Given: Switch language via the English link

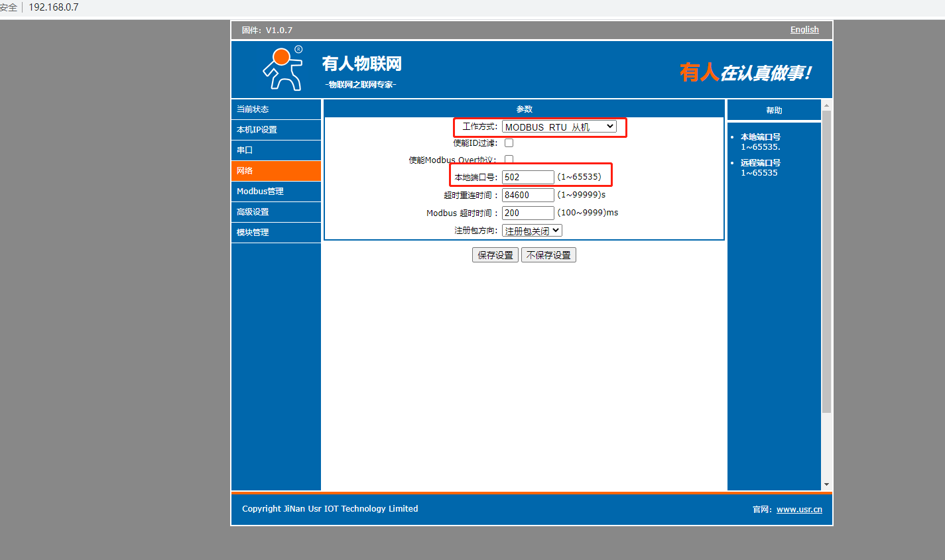Looking at the screenshot, I should pyautogui.click(x=804, y=30).
